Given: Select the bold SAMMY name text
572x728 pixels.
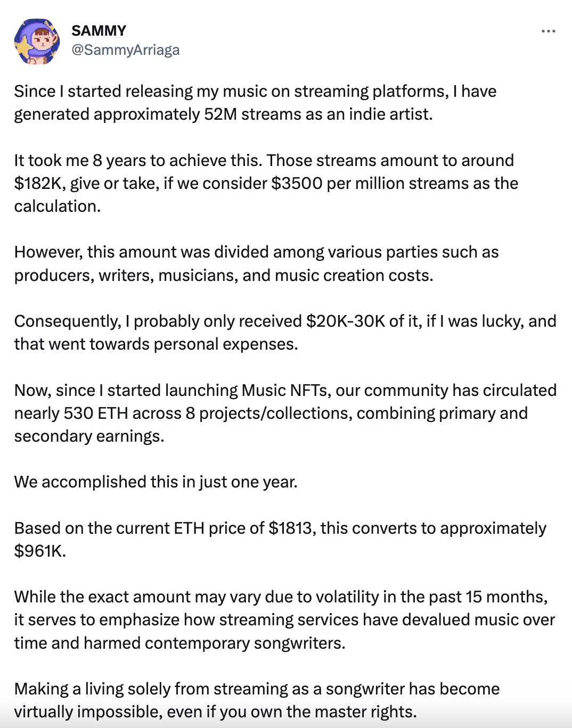Looking at the screenshot, I should pyautogui.click(x=98, y=30).
